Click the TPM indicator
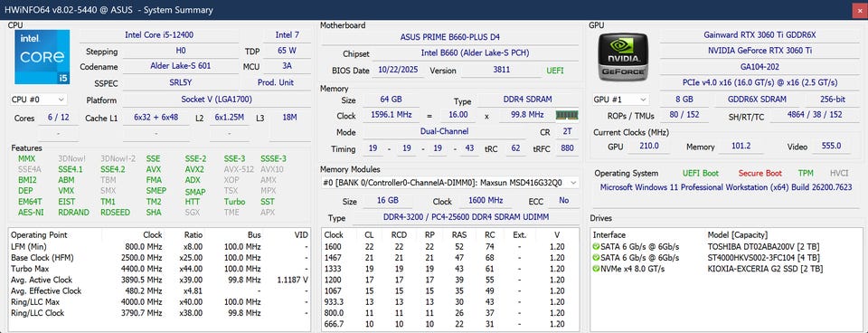The width and height of the screenshot is (868, 333). point(806,174)
